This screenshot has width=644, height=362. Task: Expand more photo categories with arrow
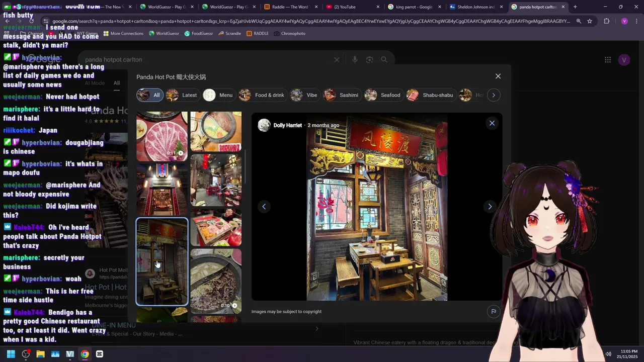tap(494, 95)
